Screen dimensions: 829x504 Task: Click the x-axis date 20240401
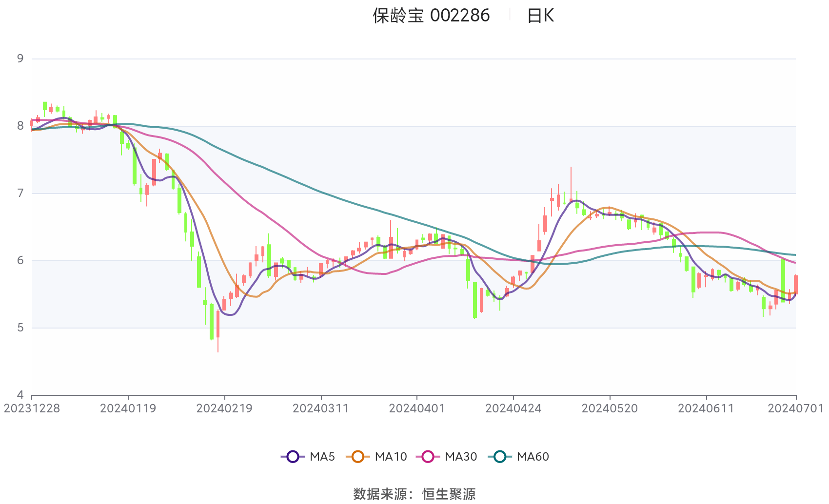click(417, 408)
